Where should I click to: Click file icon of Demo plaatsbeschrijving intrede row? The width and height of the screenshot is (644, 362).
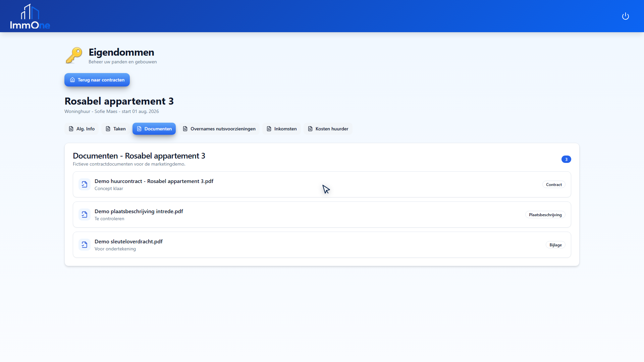(85, 215)
